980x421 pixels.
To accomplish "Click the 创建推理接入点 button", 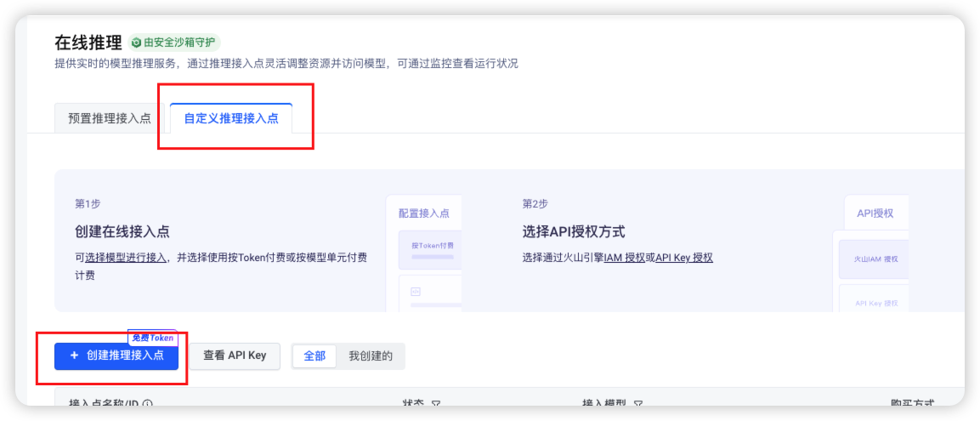I will click(x=116, y=356).
